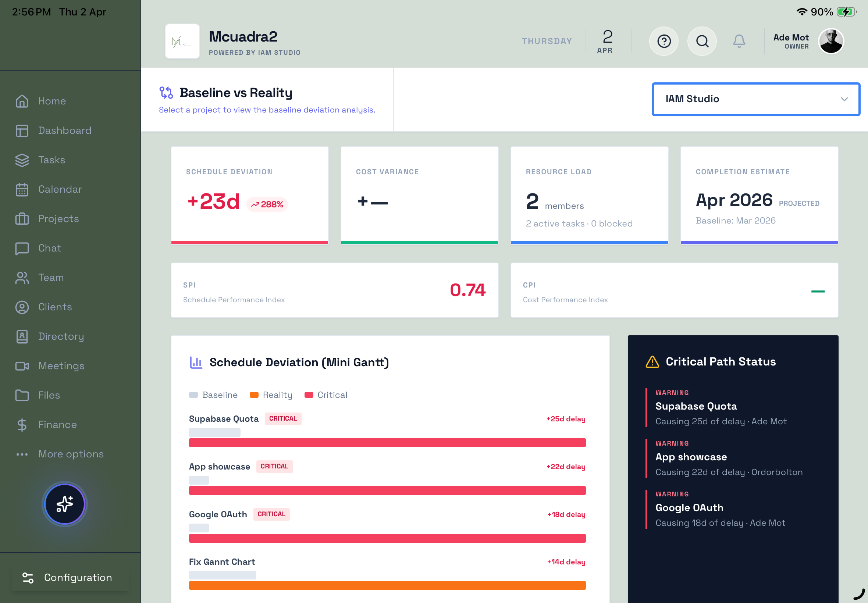868x603 pixels.
Task: Click the Fix Gannt Chart orange bar
Action: tap(387, 585)
